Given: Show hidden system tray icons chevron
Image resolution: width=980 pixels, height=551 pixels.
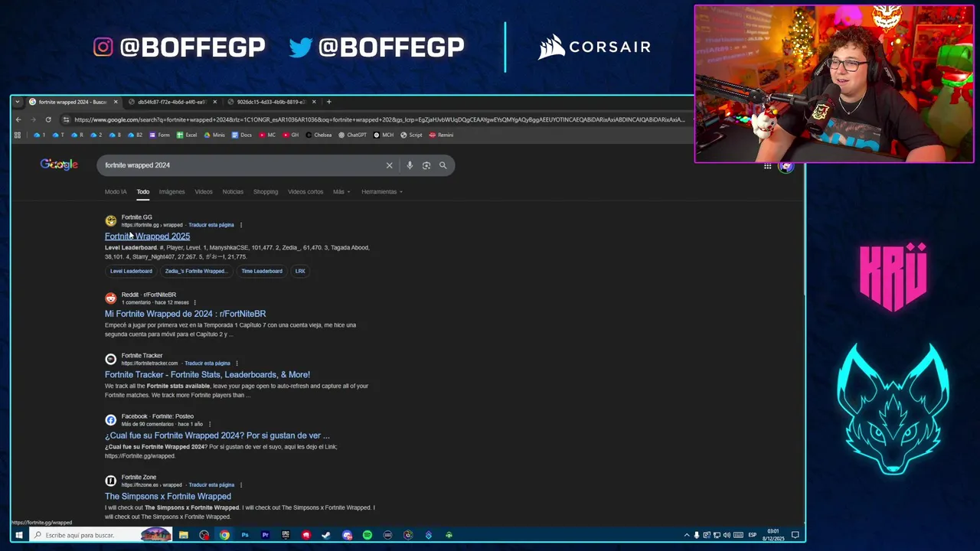Looking at the screenshot, I should coord(687,535).
